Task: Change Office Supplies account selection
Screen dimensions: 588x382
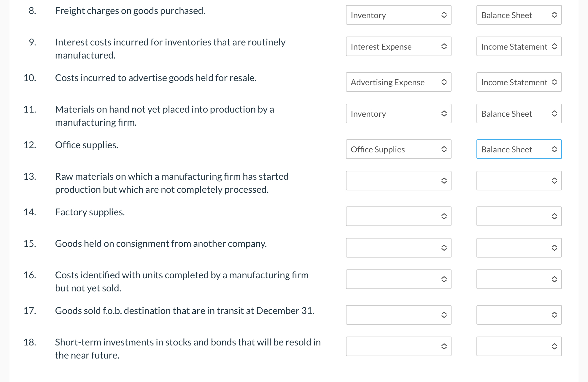Action: [398, 149]
